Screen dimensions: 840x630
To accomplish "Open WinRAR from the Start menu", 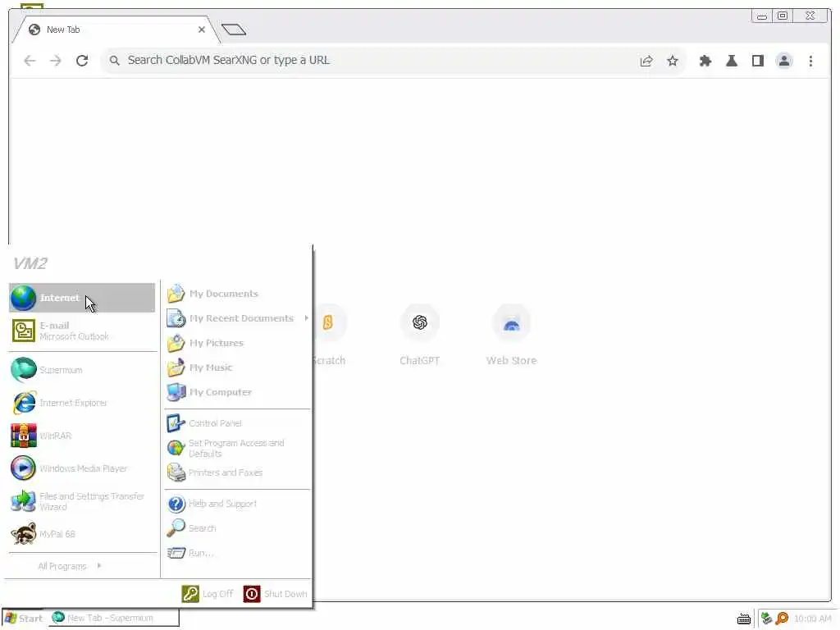I will pyautogui.click(x=82, y=436).
